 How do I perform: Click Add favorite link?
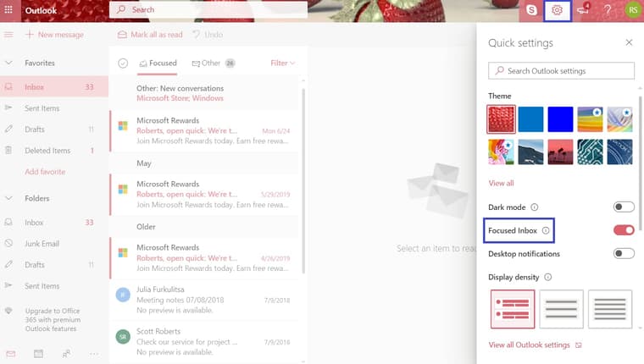pos(45,172)
